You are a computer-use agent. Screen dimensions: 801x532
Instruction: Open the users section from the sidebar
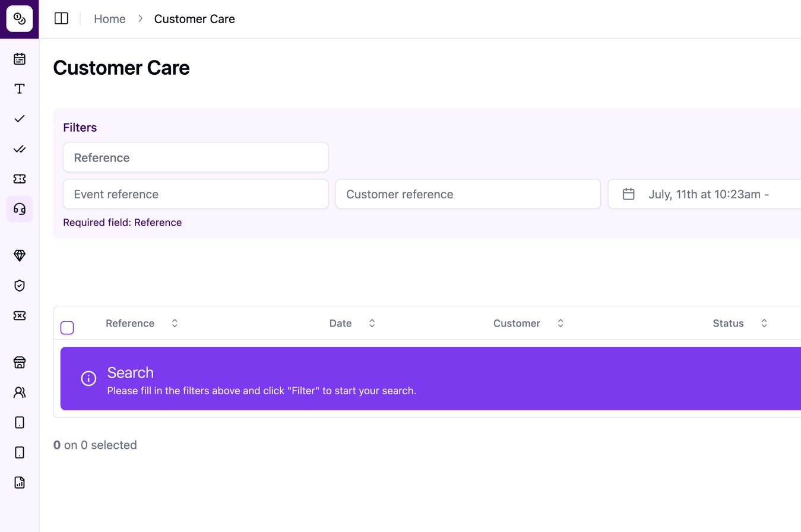click(x=19, y=392)
